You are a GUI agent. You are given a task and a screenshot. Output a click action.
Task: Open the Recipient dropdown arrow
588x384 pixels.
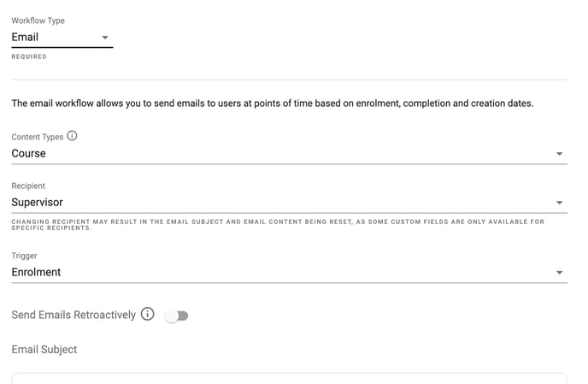559,203
